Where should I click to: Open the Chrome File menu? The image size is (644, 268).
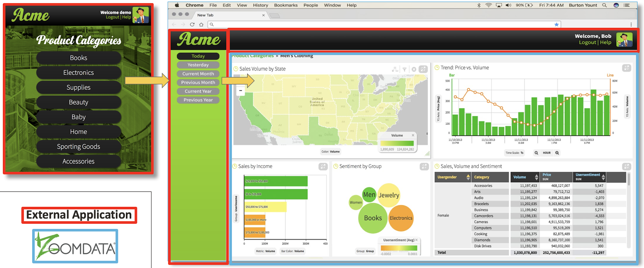point(213,5)
